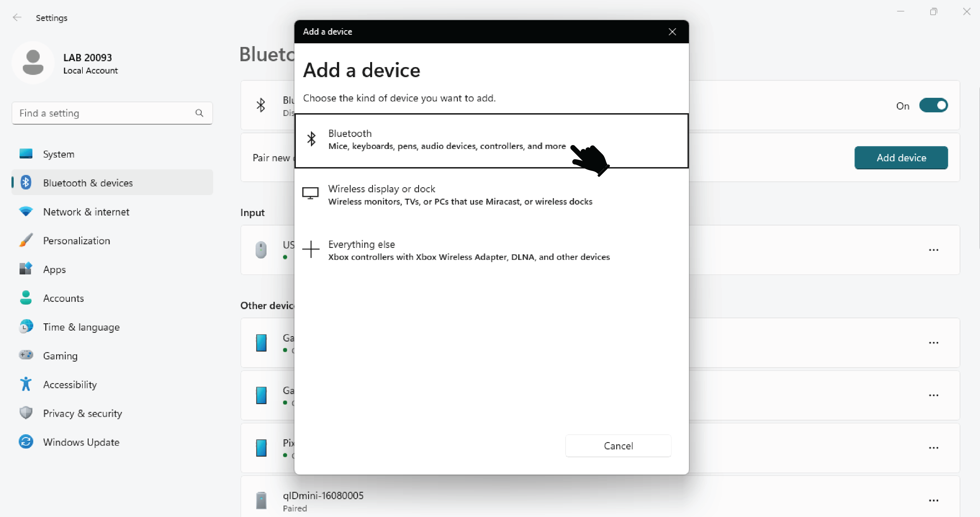Viewport: 980px width, 517px height.
Task: Click the Add device button
Action: coord(901,158)
